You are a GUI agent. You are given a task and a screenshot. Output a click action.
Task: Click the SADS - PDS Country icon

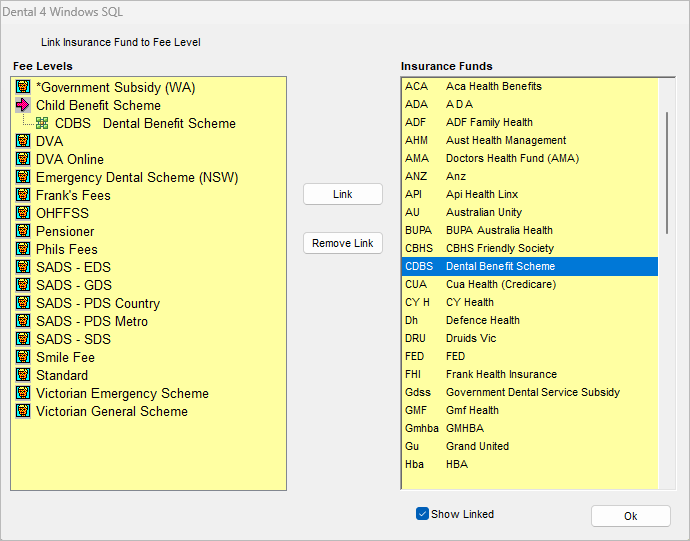[x=23, y=303]
